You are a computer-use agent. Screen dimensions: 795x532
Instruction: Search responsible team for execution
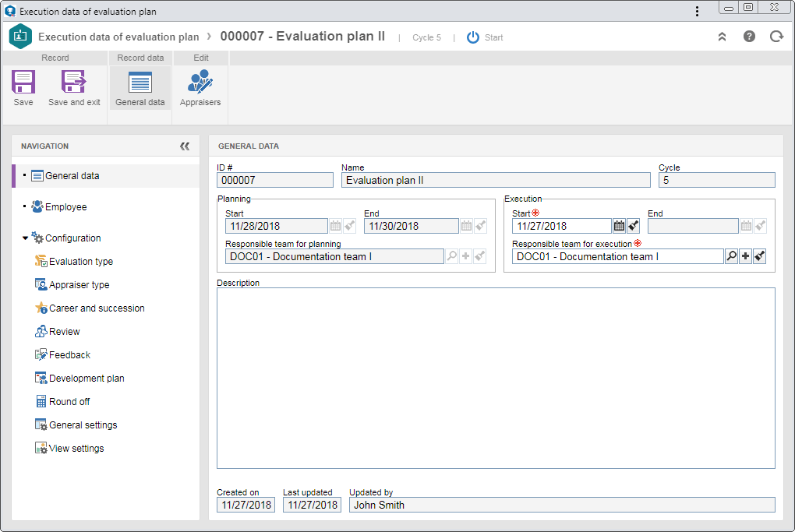click(x=731, y=256)
